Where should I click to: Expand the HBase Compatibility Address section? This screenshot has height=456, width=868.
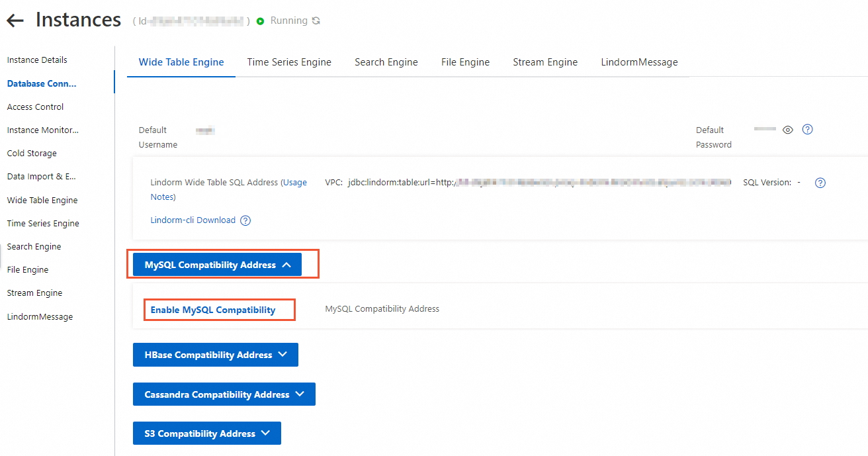216,355
